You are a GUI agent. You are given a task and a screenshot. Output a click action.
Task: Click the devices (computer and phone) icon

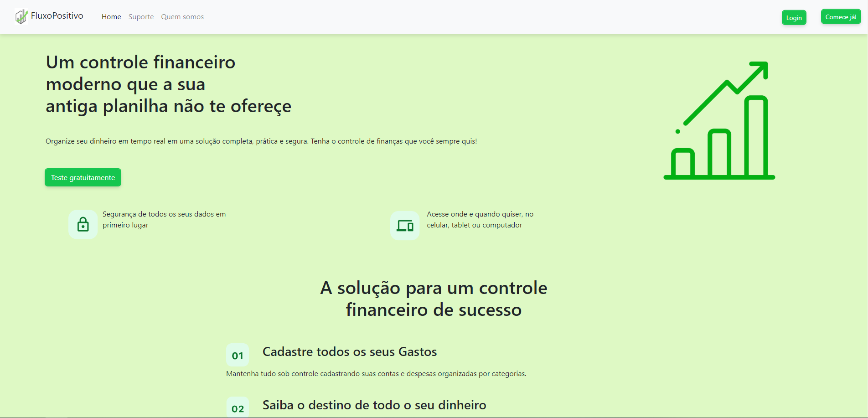click(405, 225)
